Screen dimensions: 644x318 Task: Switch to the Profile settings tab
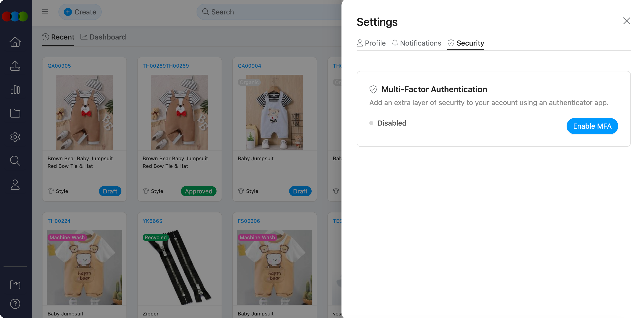pyautogui.click(x=371, y=43)
